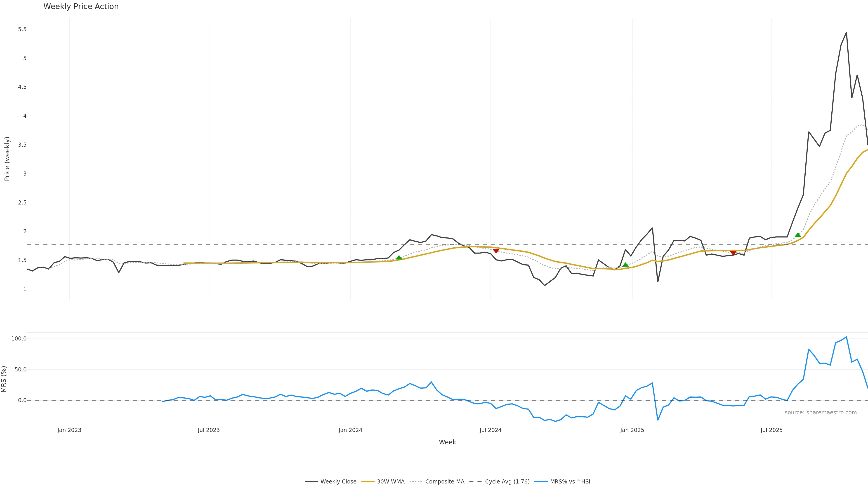Click the Jul 2025 x-axis tick label

(771, 430)
